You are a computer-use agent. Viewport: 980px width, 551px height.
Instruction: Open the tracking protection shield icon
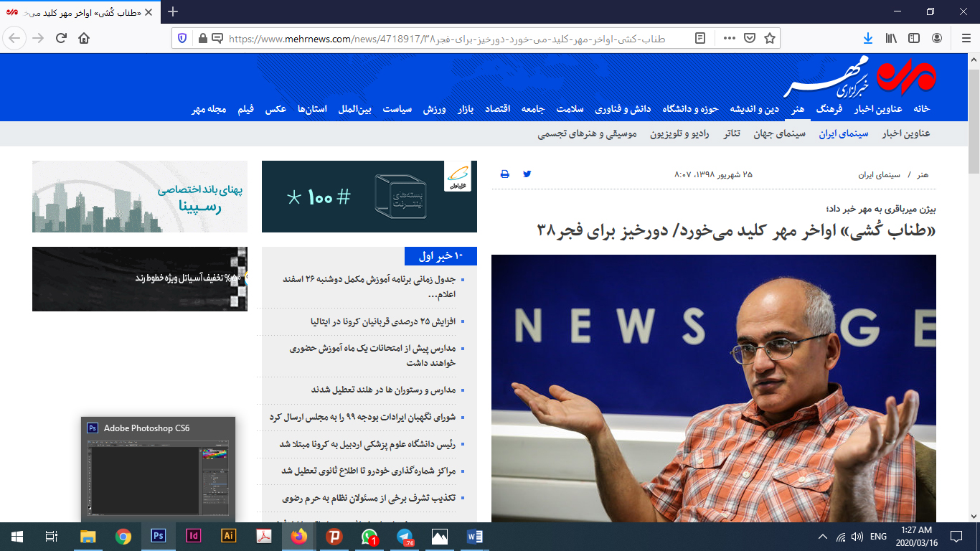pyautogui.click(x=182, y=38)
